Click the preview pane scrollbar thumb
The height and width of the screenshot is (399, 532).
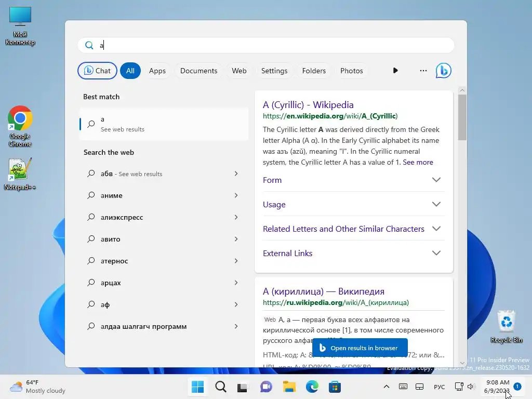click(462, 117)
